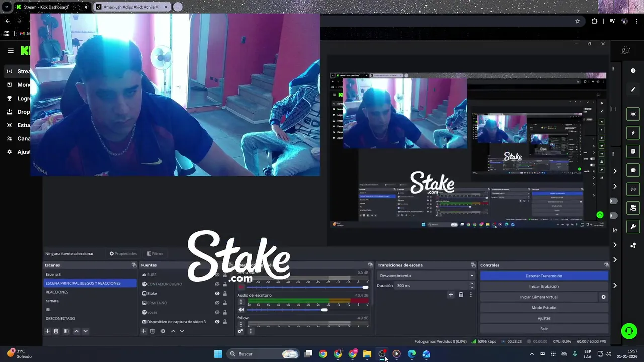
Task: Switch to #markush #clips browser tab
Action: point(132,7)
